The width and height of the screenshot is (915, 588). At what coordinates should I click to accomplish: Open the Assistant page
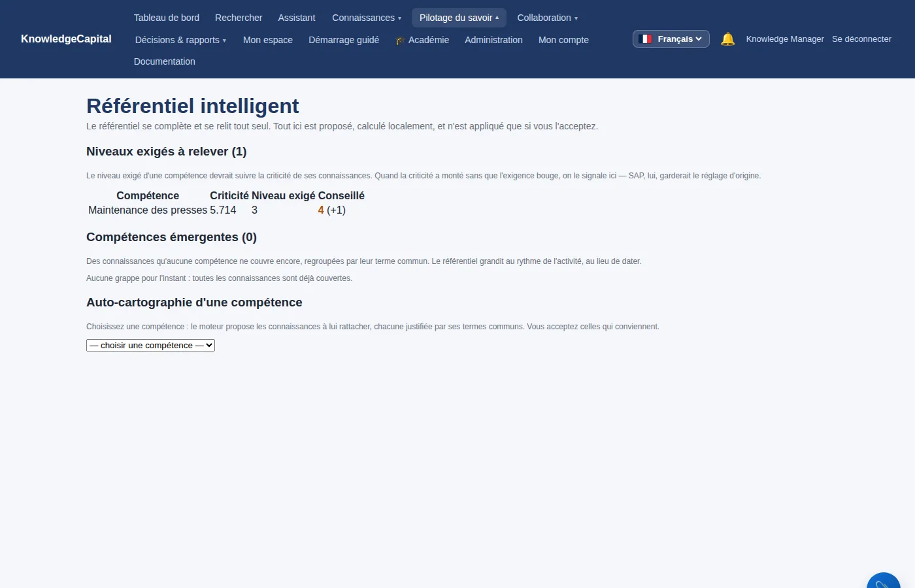(297, 18)
